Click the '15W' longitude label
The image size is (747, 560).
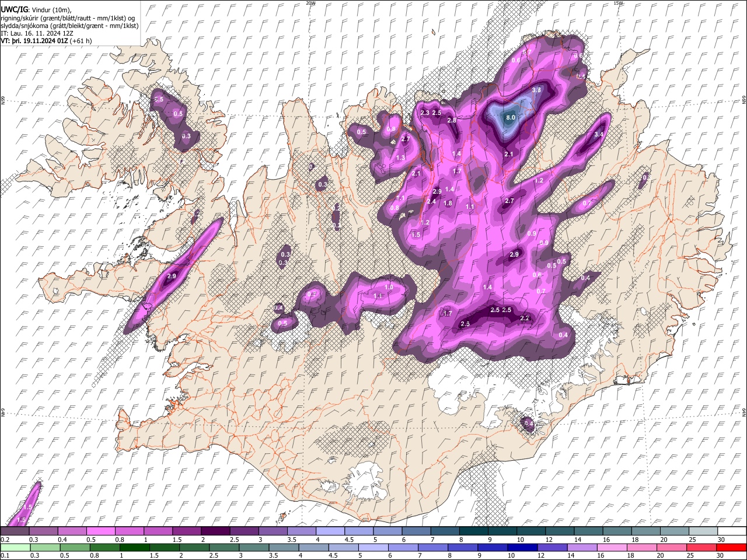tap(618, 3)
